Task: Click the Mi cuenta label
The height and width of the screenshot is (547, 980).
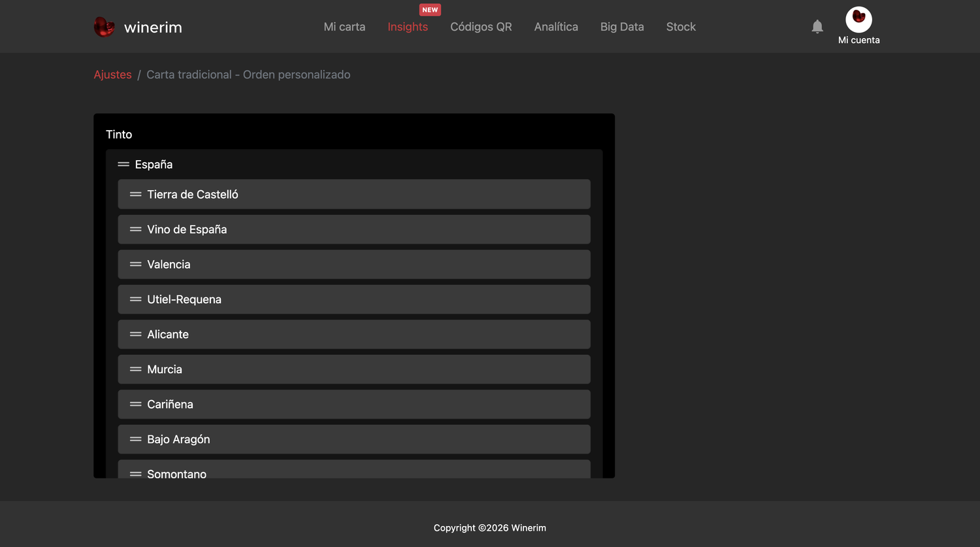Action: coord(858,40)
